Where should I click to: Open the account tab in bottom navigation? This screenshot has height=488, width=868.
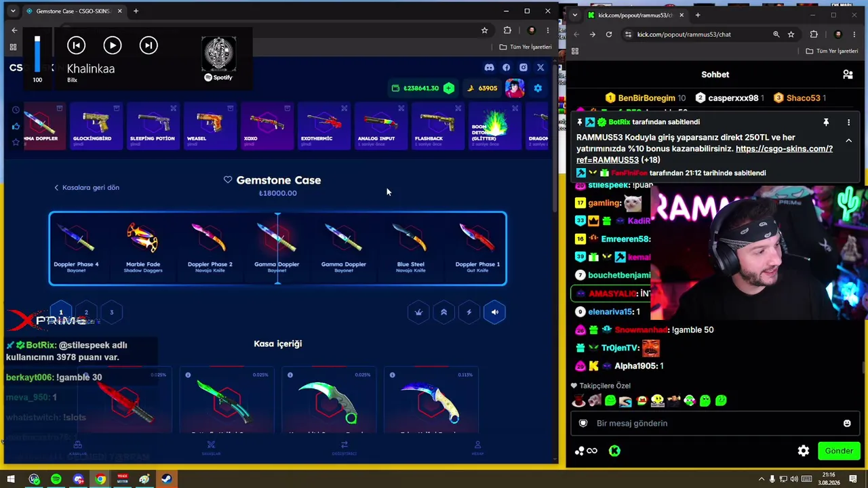point(477,448)
